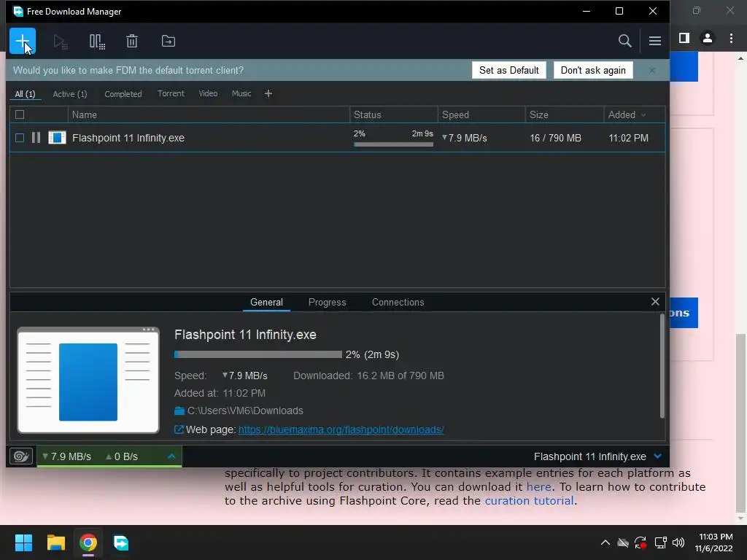
Task: Pause Flashpoint 11 Infinity.exe download in row
Action: click(36, 138)
